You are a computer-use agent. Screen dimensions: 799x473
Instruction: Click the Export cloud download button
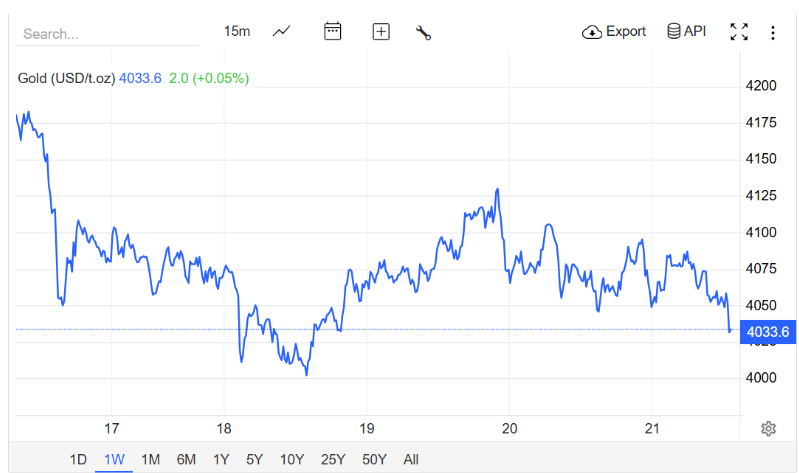pos(614,32)
